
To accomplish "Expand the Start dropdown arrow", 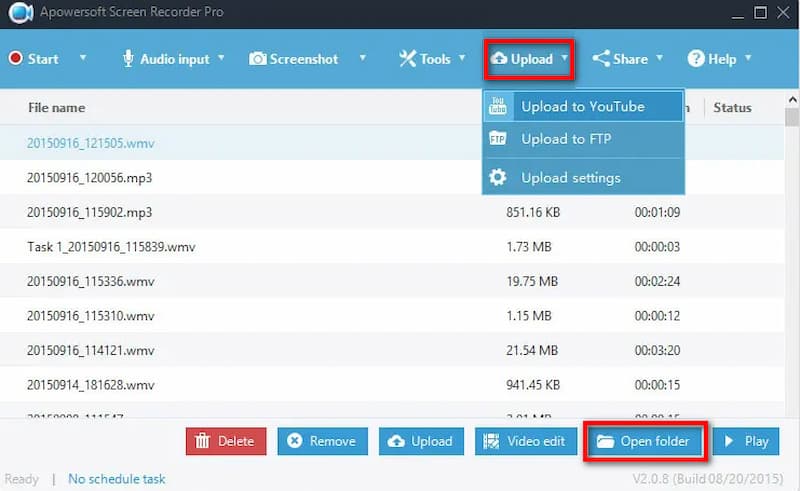I will (83, 58).
